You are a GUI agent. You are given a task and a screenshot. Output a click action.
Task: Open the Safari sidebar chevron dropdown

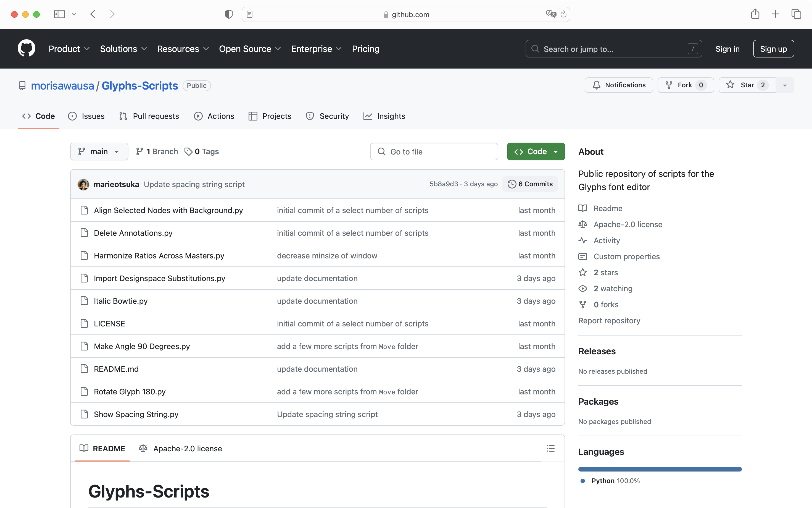tap(74, 14)
